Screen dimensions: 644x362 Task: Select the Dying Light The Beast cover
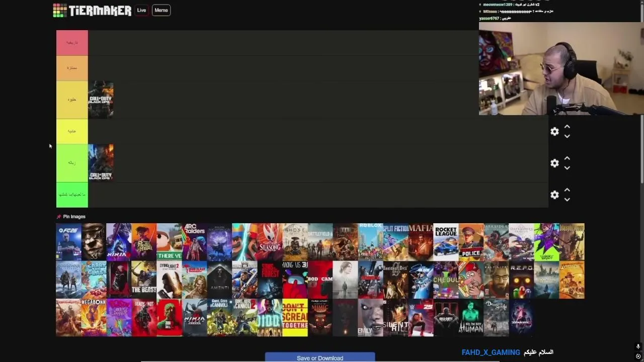[144, 280]
